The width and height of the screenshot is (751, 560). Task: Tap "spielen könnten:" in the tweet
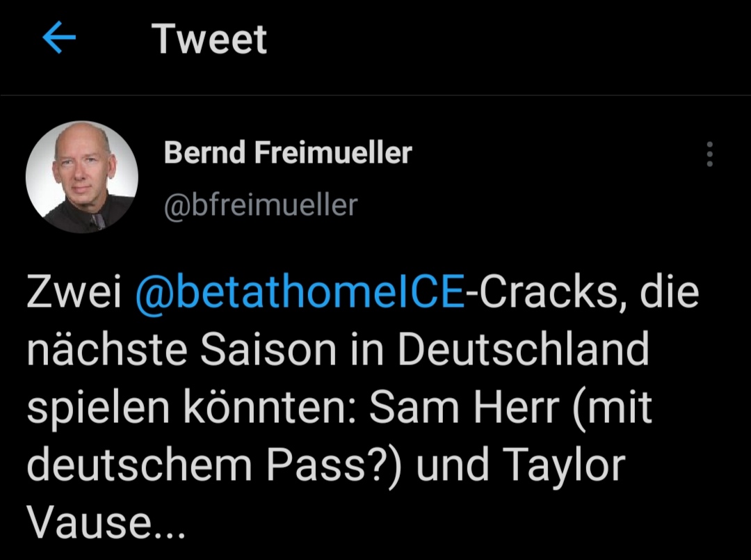(x=192, y=409)
